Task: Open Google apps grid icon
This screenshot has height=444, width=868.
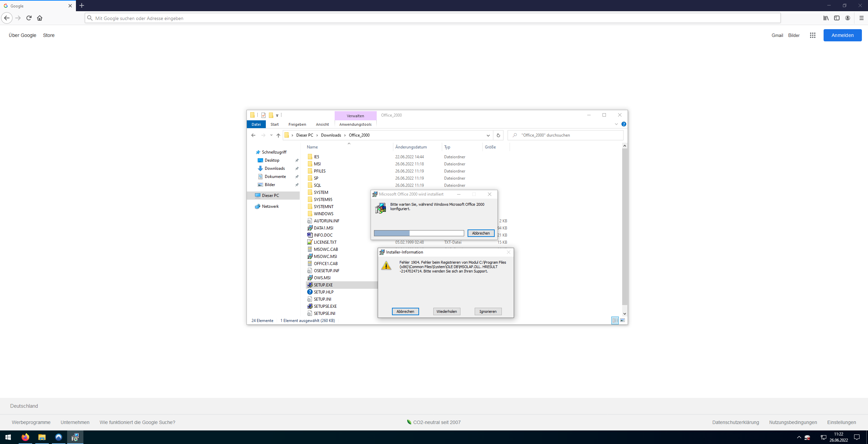Action: click(x=812, y=35)
